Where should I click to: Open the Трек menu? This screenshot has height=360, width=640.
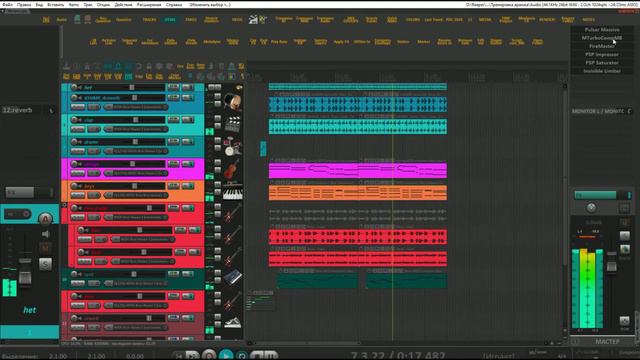pos(88,4)
